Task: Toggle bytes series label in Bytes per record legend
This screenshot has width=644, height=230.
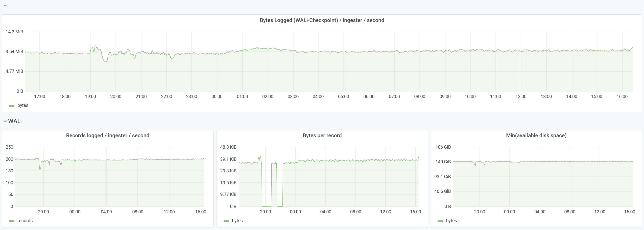Action: (237, 221)
